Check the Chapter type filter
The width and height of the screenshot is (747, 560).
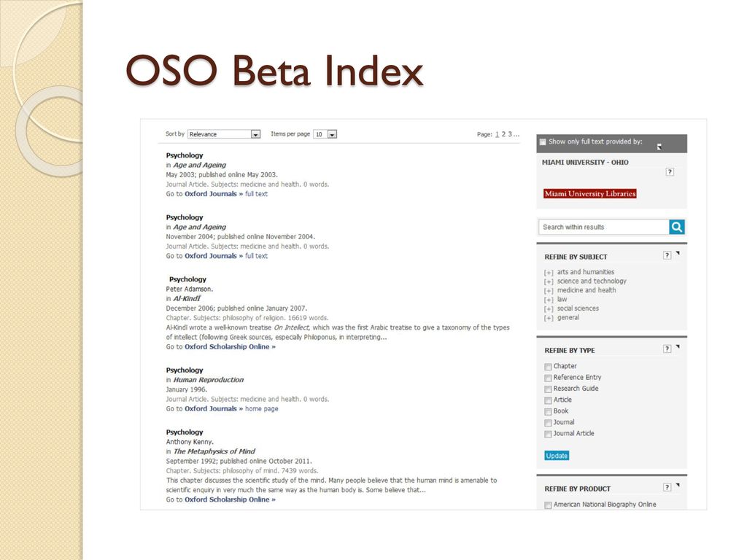coord(548,367)
